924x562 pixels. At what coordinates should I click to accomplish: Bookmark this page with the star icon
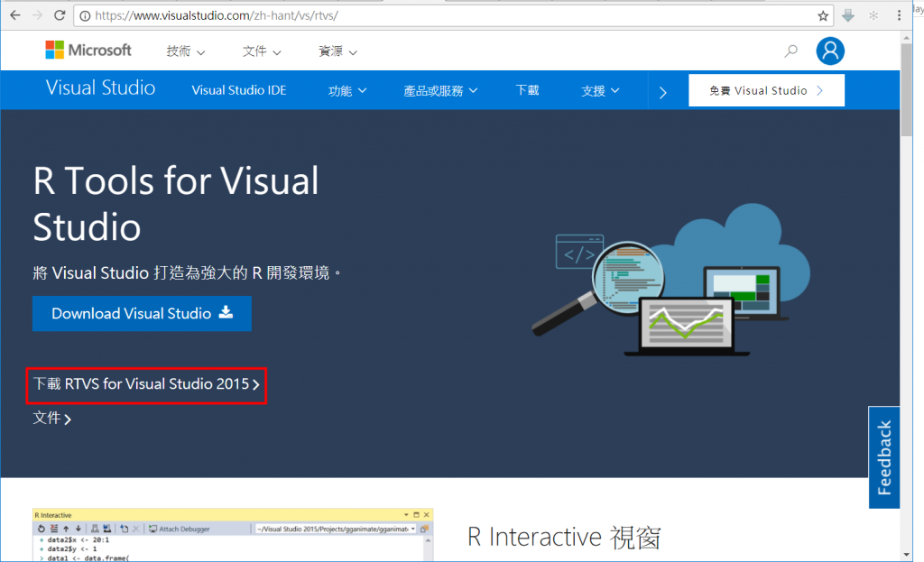823,16
